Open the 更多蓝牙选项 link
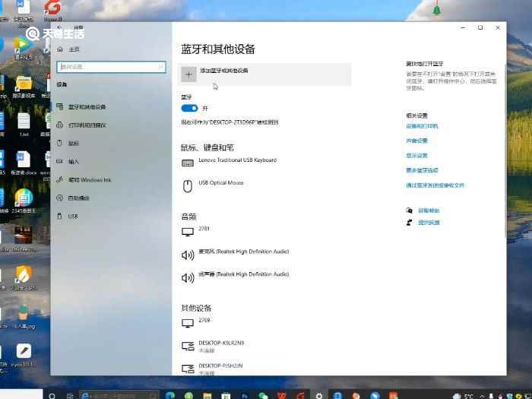The width and height of the screenshot is (532, 399). (422, 170)
